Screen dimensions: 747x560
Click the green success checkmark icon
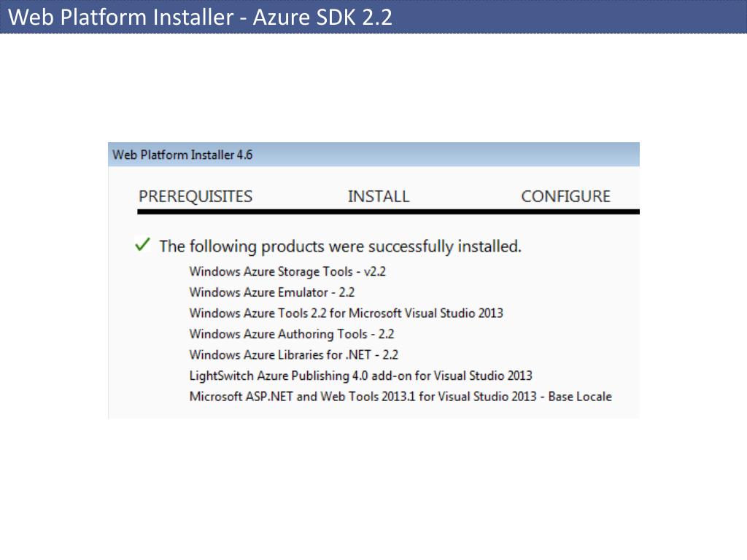click(142, 245)
